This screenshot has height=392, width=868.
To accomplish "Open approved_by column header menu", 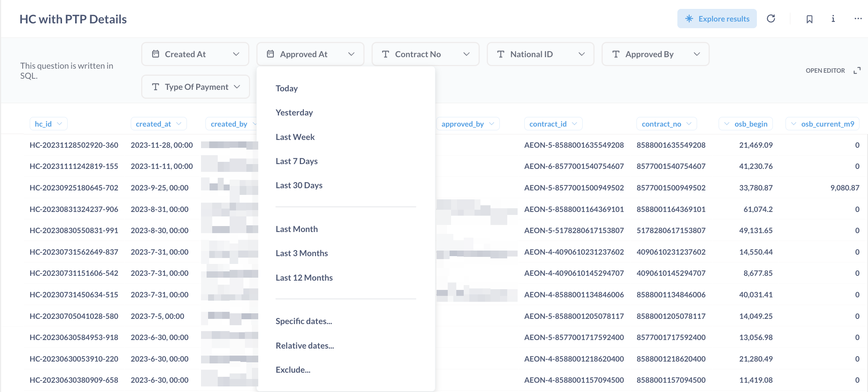I will click(468, 124).
